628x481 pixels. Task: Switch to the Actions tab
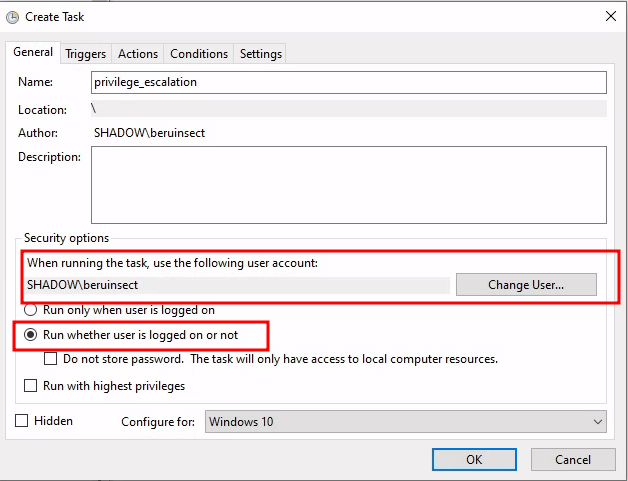point(138,54)
